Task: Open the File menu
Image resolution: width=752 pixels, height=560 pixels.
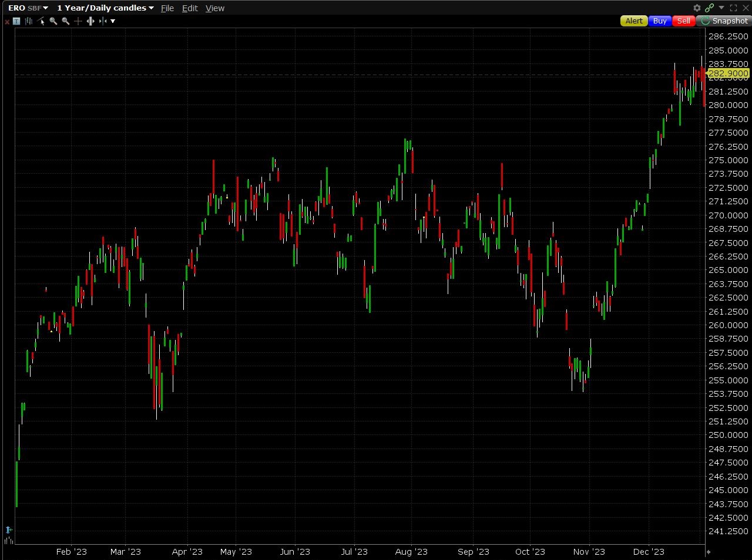Action: (x=167, y=8)
